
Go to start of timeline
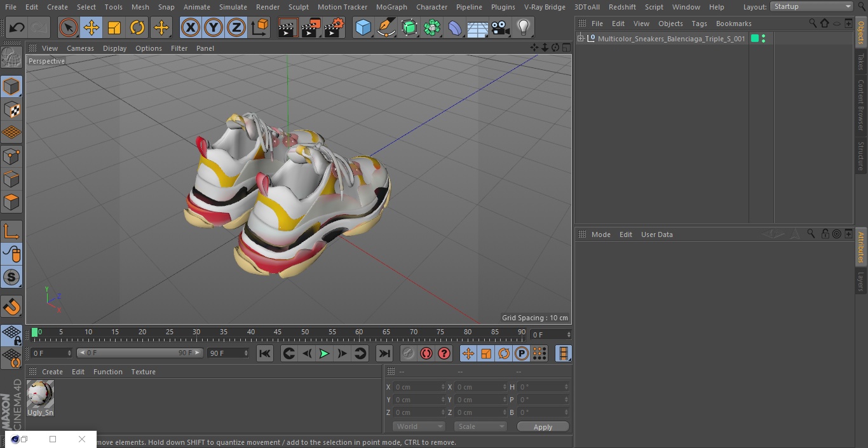click(x=265, y=353)
